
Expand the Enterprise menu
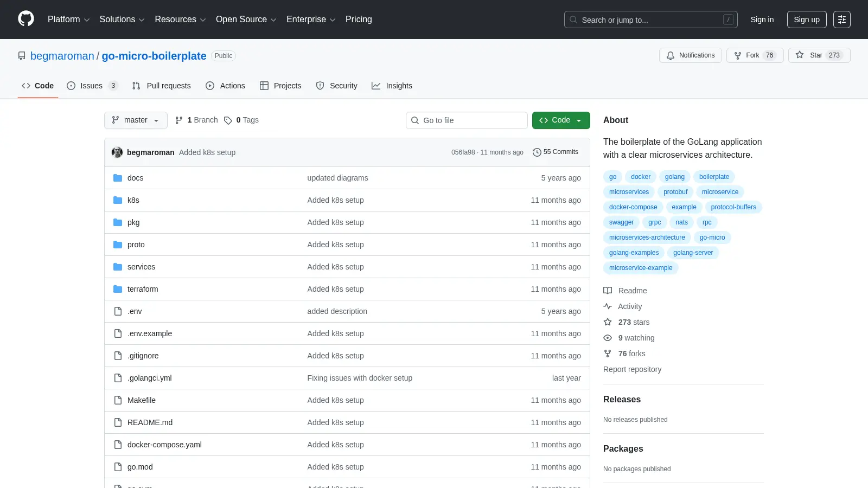(x=311, y=20)
